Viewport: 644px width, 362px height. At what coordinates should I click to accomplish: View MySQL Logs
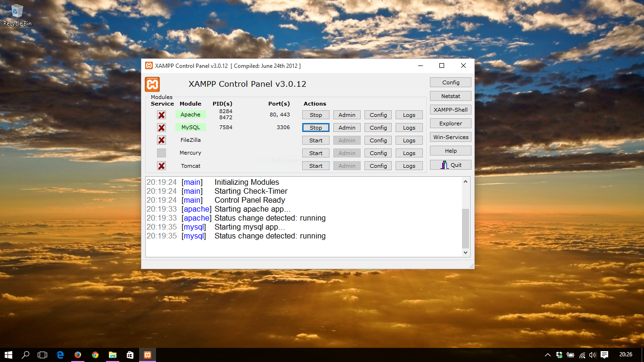pos(409,128)
